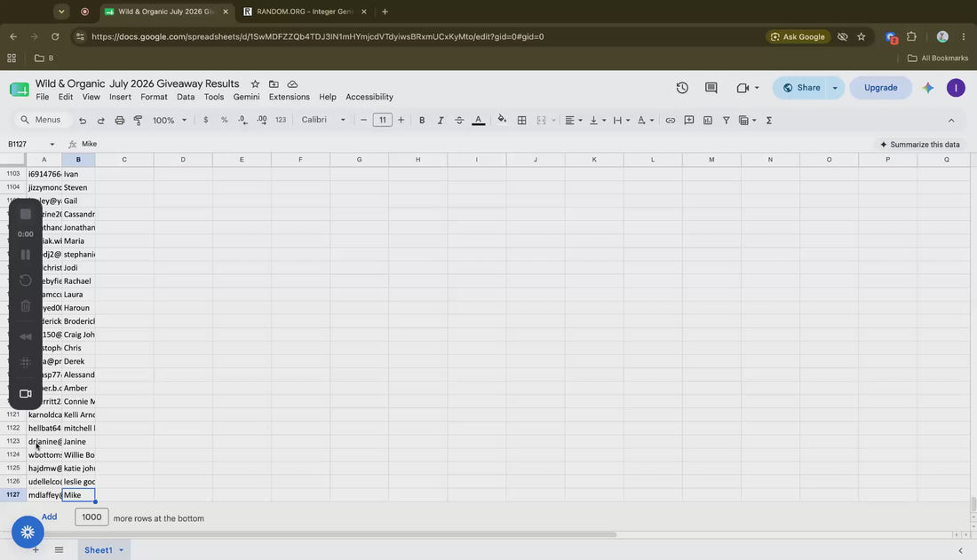Print the spreadsheet
Image resolution: width=977 pixels, height=560 pixels.
point(120,120)
